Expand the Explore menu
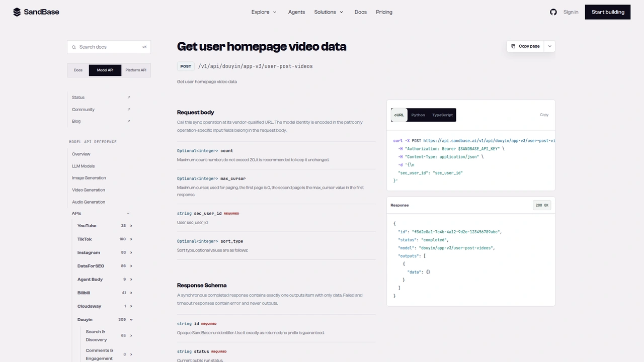The image size is (644, 362). pyautogui.click(x=264, y=12)
